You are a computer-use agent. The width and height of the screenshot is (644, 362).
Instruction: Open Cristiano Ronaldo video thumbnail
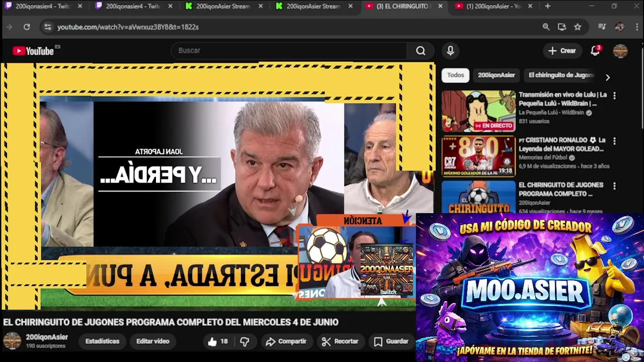point(478,156)
